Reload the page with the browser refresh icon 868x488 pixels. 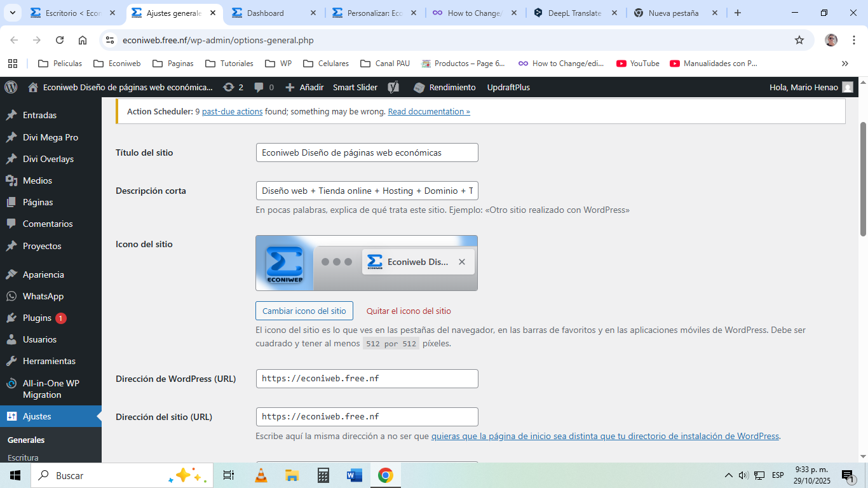click(x=60, y=40)
